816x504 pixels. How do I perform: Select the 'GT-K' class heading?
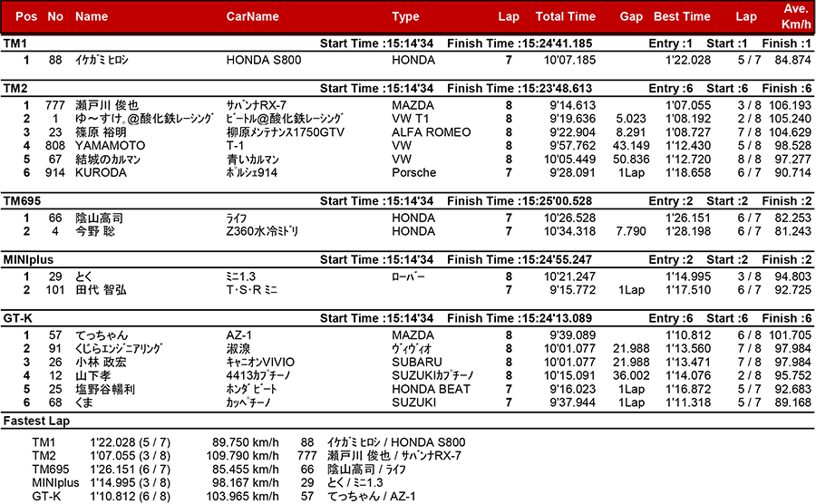(18, 318)
